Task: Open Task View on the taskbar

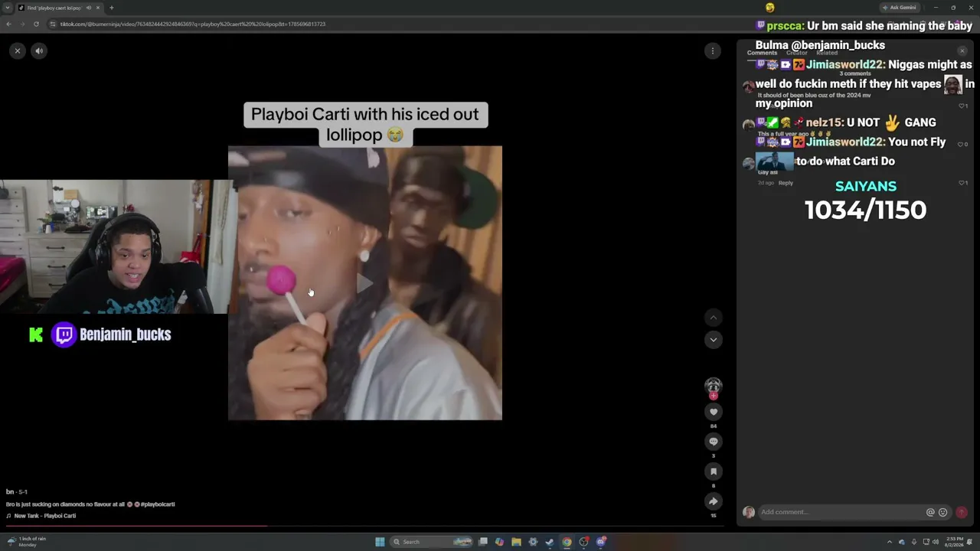Action: 483,542
